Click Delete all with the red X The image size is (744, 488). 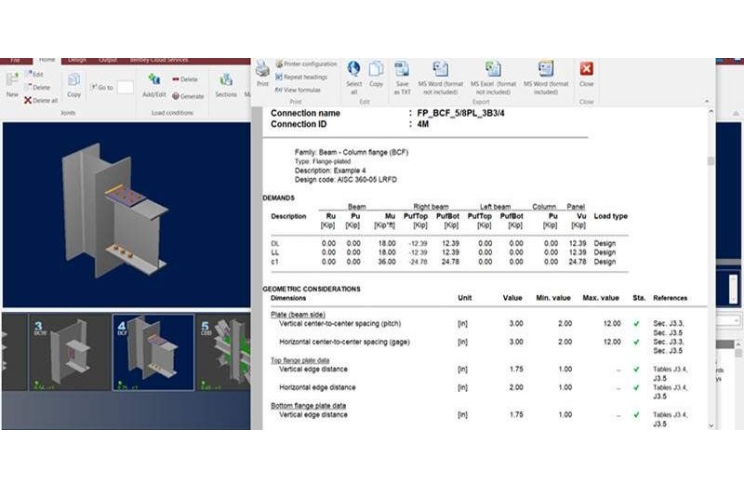pos(41,100)
